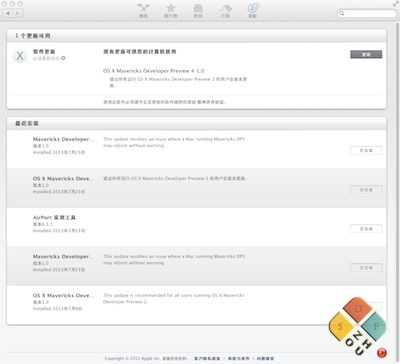Click 已安装 for the OS X Mavericks 7月23日 row
The image size is (400, 364).
tap(366, 190)
